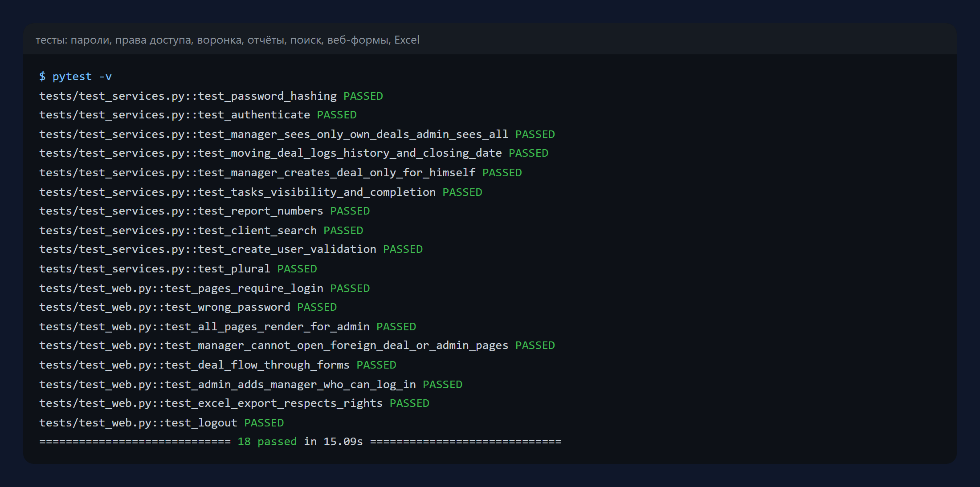
Task: Click the test_client_search line
Action: [201, 231]
